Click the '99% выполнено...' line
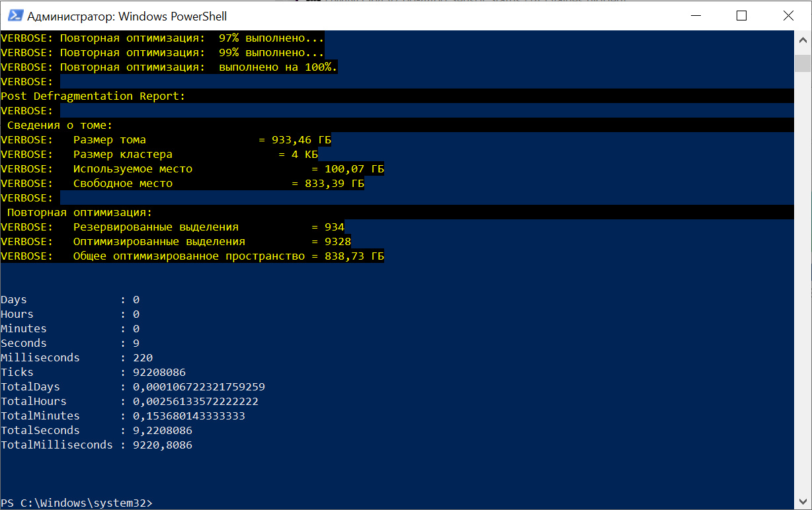The height and width of the screenshot is (510, 812). pyautogui.click(x=163, y=53)
